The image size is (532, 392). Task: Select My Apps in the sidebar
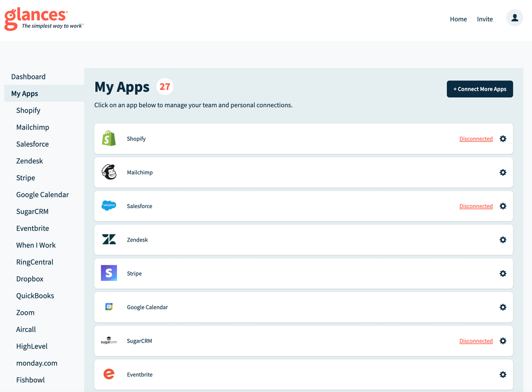pos(44,94)
